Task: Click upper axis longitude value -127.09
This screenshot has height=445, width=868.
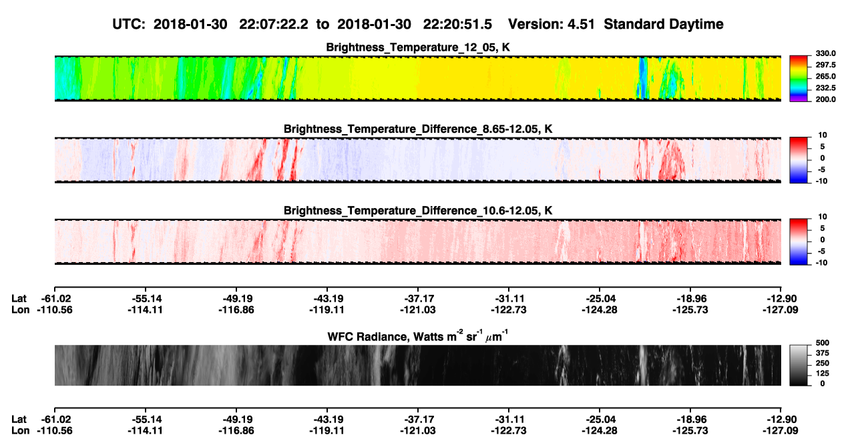Action: click(x=781, y=310)
